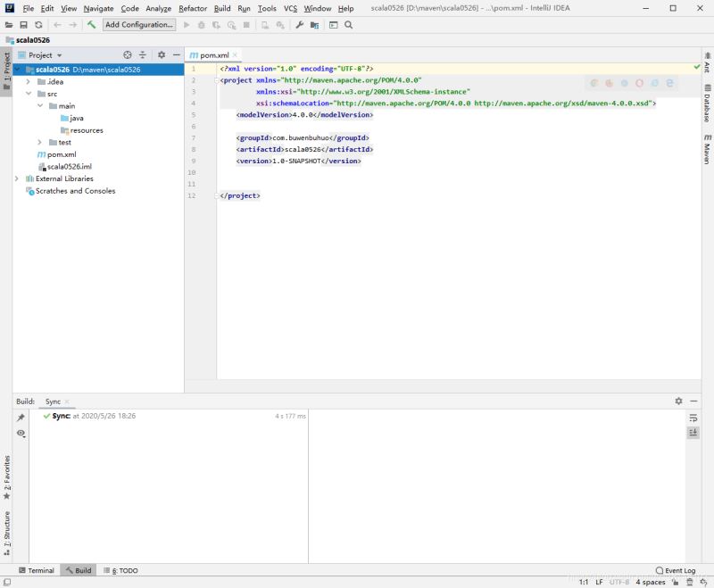The width and height of the screenshot is (714, 588).
Task: Open the Event Log button
Action: (x=676, y=570)
